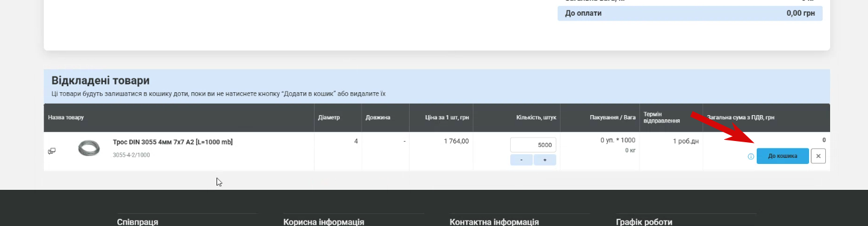
Task: Click the 'Назва товару' column header
Action: click(x=66, y=118)
